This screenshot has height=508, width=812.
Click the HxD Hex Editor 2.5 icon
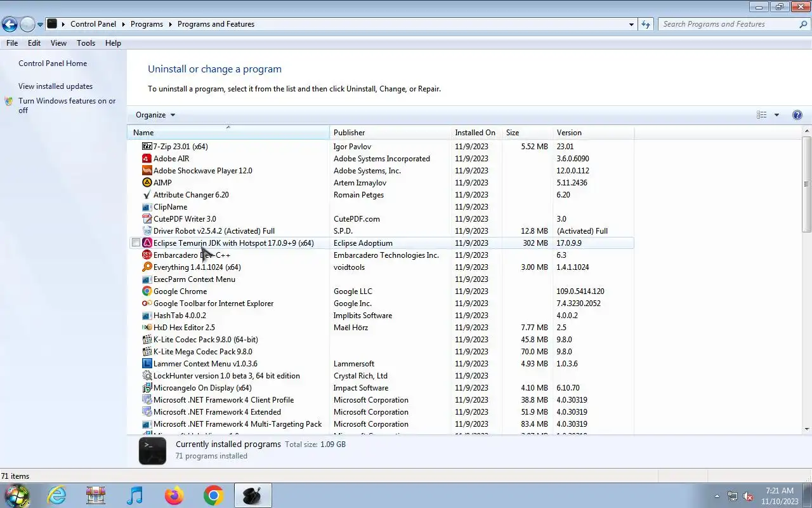tap(147, 328)
